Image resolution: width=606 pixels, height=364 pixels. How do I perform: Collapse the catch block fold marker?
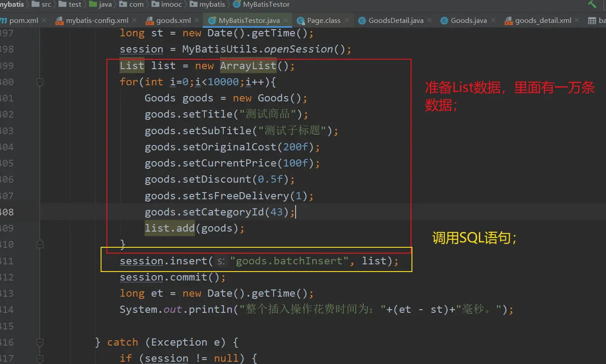click(x=40, y=342)
